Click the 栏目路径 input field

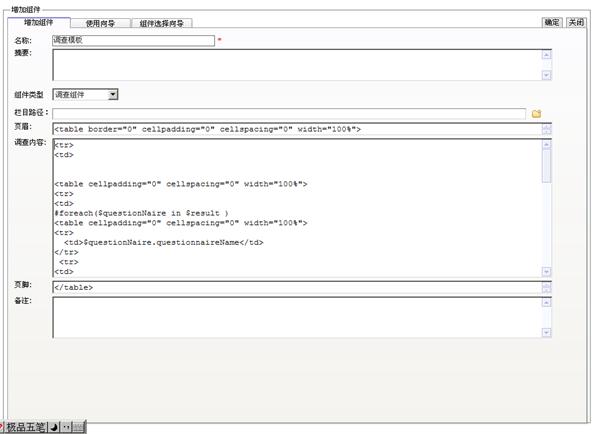point(289,114)
